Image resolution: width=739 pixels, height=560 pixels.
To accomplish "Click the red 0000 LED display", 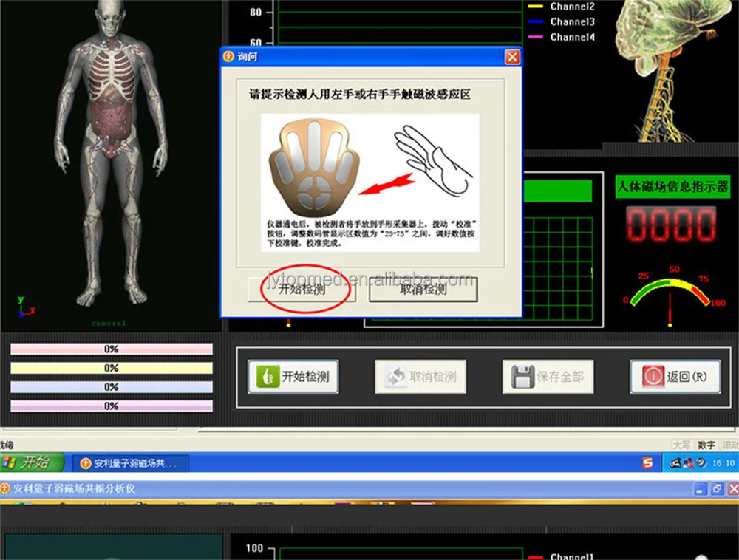I will pos(671,225).
